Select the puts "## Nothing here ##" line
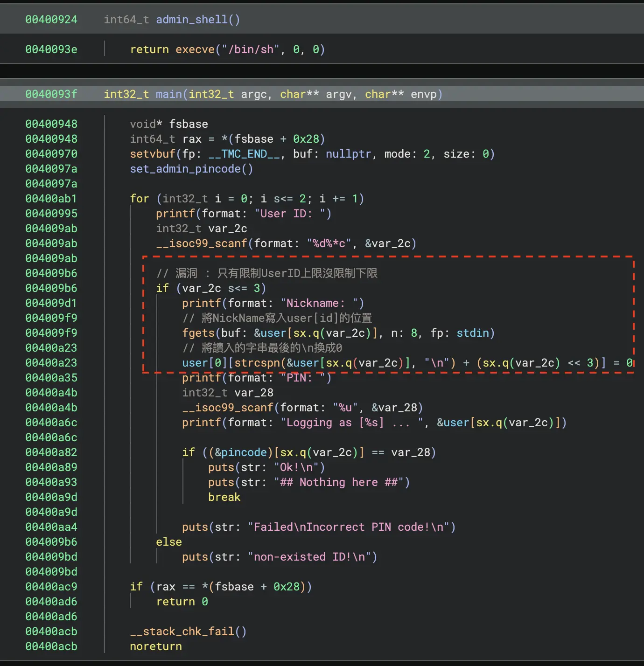Viewport: 644px width, 666px height. tap(309, 482)
